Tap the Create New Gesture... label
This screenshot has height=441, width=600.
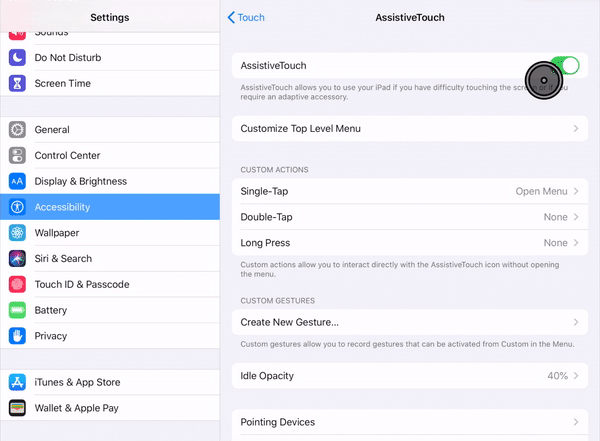pos(290,322)
